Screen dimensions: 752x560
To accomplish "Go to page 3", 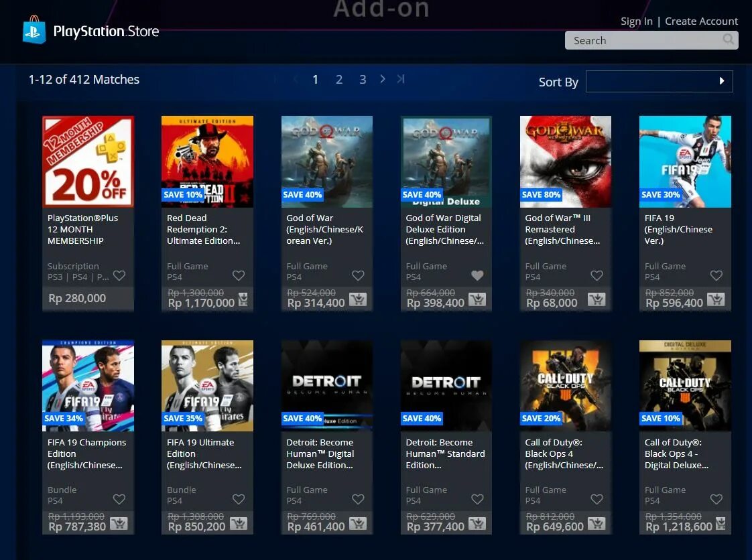I will click(363, 80).
